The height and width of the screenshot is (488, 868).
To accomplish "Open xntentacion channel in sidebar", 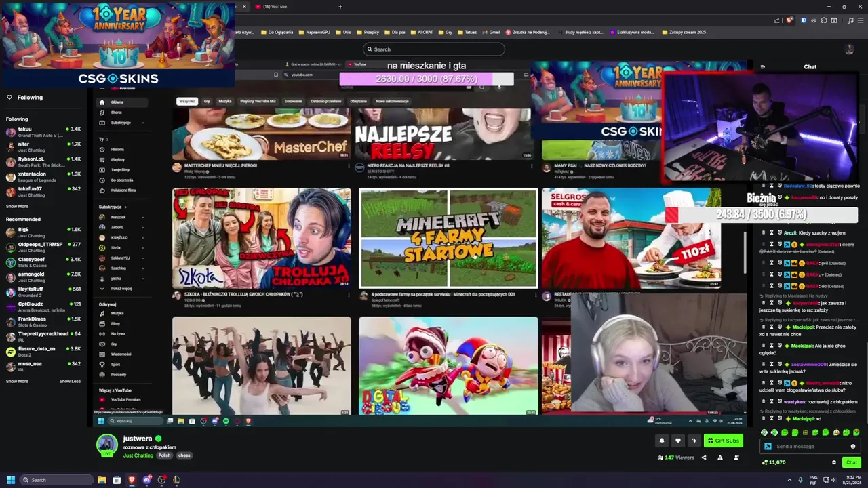I will [43, 176].
